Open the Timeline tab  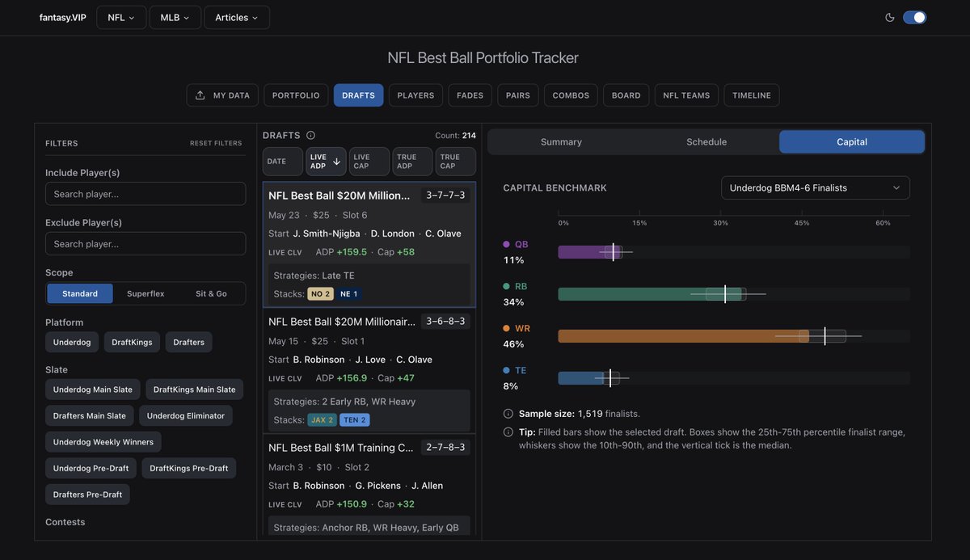[752, 95]
